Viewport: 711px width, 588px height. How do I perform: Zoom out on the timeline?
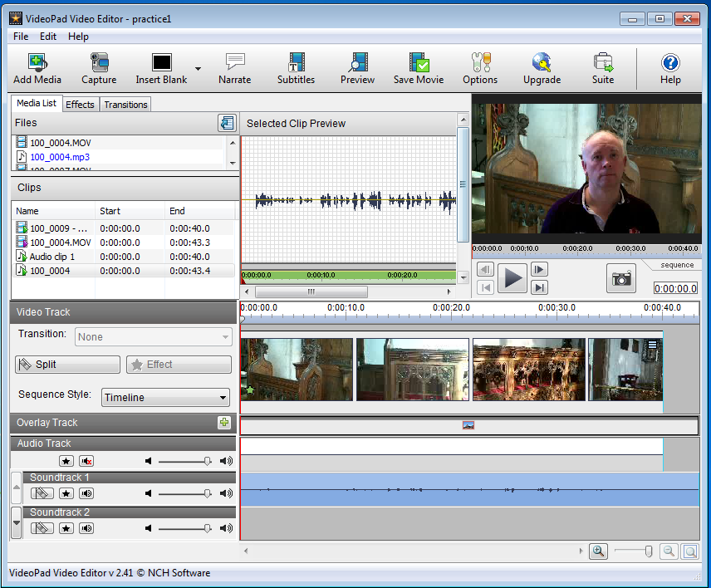click(669, 551)
